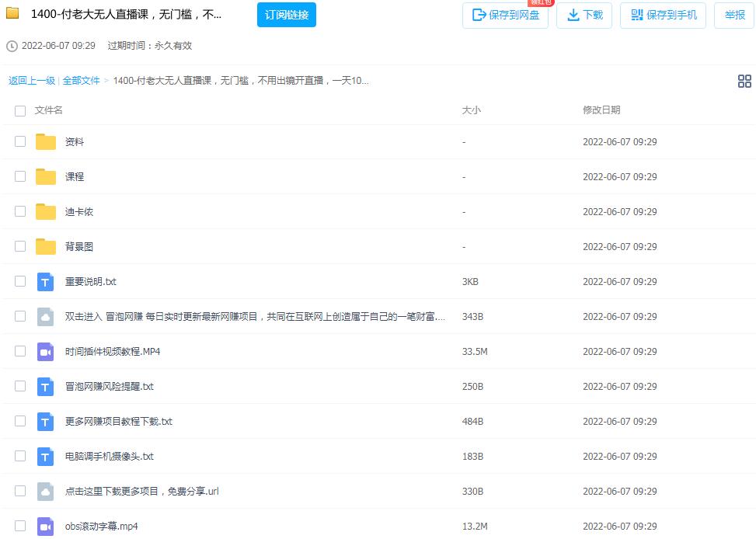The height and width of the screenshot is (539, 756).
Task: Click folder icon for 背景图
Action: 46,246
